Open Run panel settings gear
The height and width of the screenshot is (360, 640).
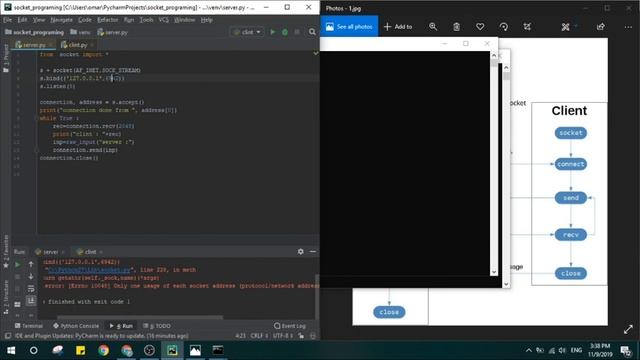coord(300,251)
